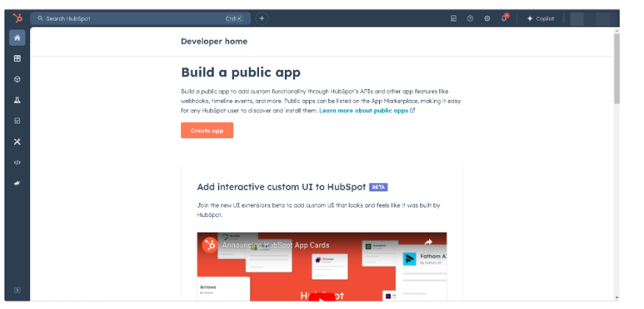Open the flask testing icon in sidebar
The width and height of the screenshot is (644, 309).
point(18,100)
